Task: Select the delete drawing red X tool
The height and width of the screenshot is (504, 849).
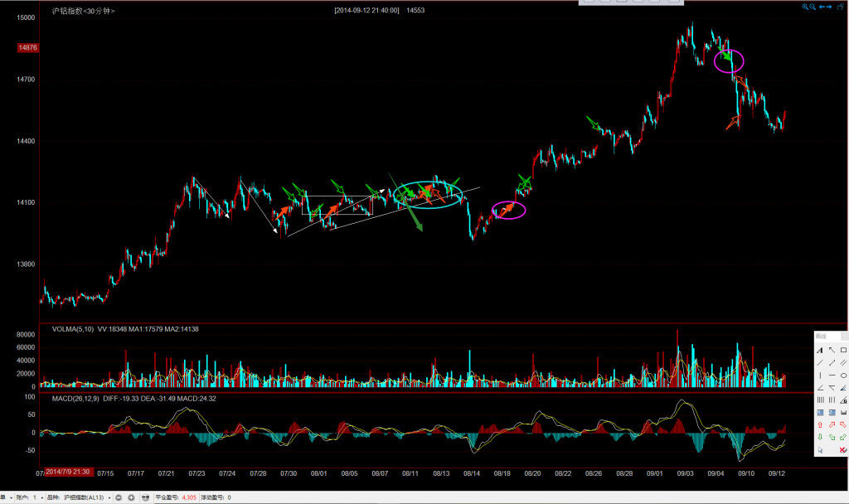Action: click(x=843, y=449)
